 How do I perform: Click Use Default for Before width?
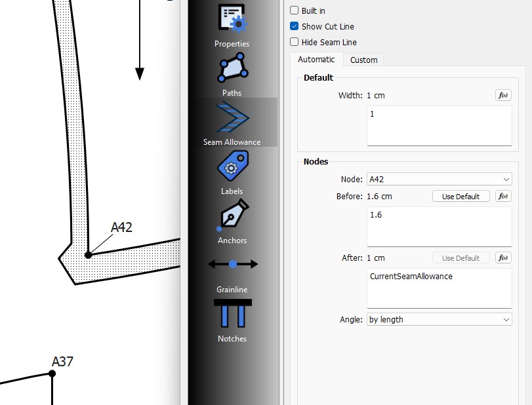point(460,197)
